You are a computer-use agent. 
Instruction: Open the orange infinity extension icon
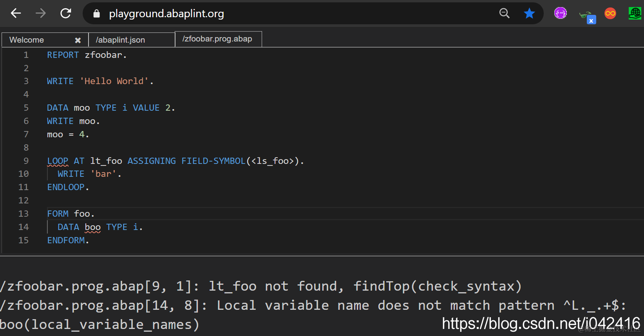pos(610,13)
